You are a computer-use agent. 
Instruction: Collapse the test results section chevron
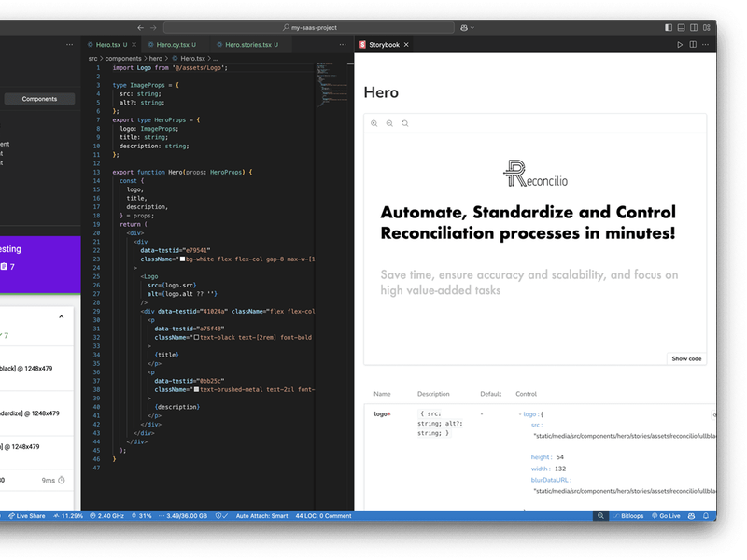pyautogui.click(x=62, y=316)
